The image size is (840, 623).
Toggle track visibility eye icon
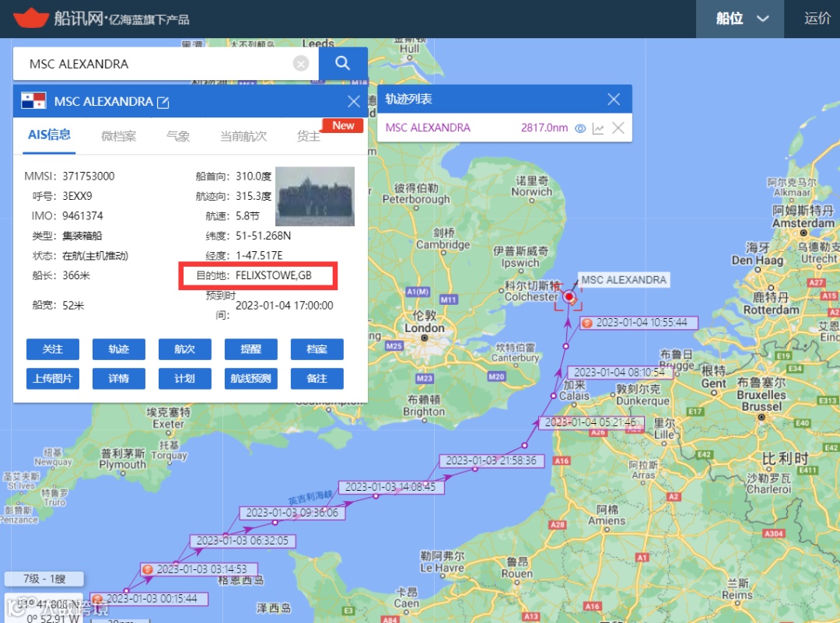[x=580, y=128]
